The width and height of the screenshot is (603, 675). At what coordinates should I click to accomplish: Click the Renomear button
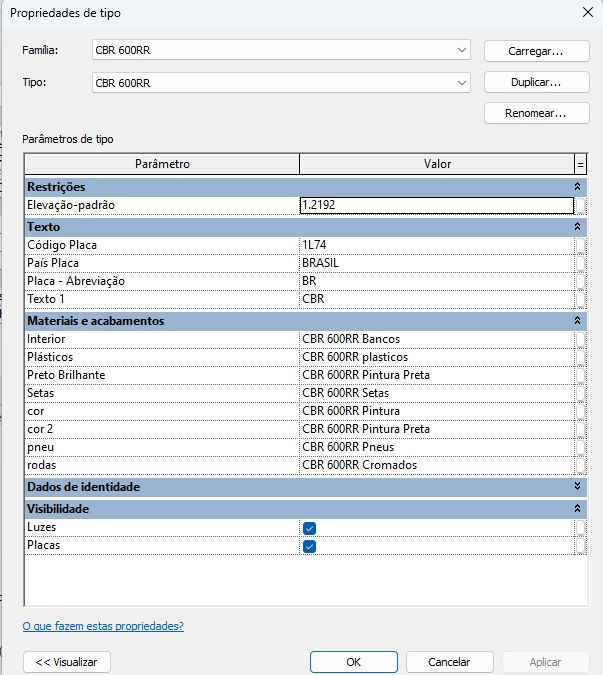point(536,113)
